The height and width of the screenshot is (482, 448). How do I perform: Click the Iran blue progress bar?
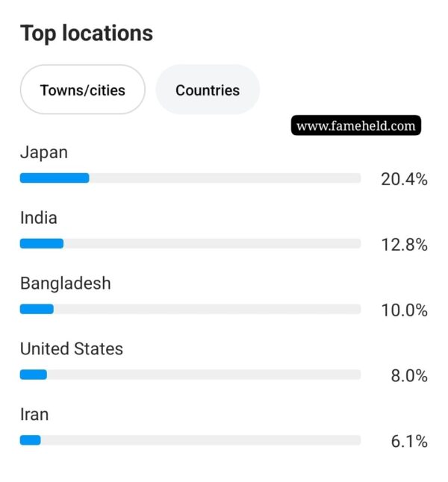pos(31,440)
